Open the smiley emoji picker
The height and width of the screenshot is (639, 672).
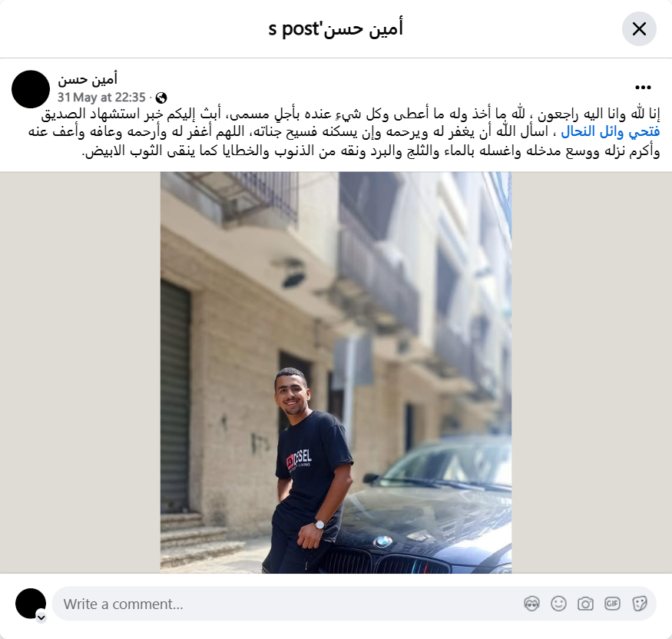click(558, 604)
